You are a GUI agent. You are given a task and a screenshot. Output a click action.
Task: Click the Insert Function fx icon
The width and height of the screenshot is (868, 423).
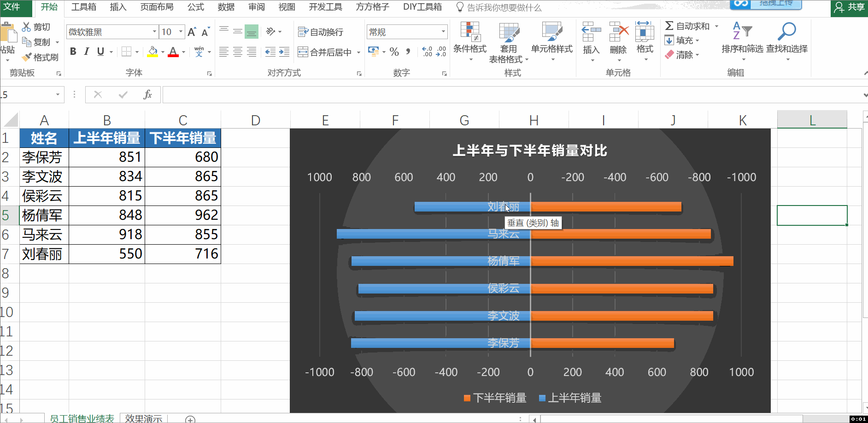[x=147, y=94]
